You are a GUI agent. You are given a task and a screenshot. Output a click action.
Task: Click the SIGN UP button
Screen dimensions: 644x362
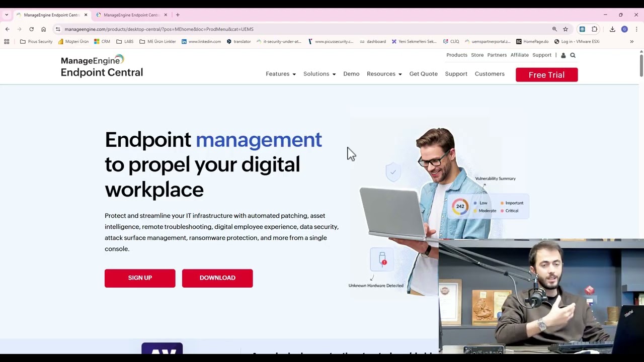[x=140, y=278]
